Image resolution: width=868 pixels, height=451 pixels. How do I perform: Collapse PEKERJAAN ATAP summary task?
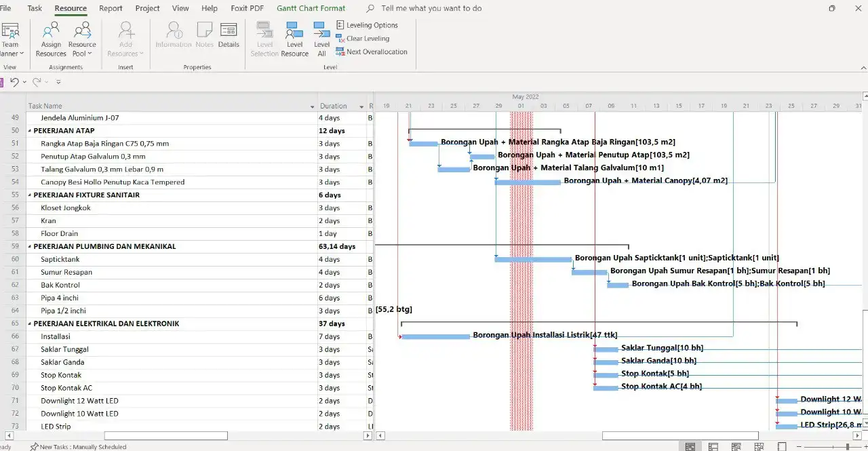tap(30, 131)
